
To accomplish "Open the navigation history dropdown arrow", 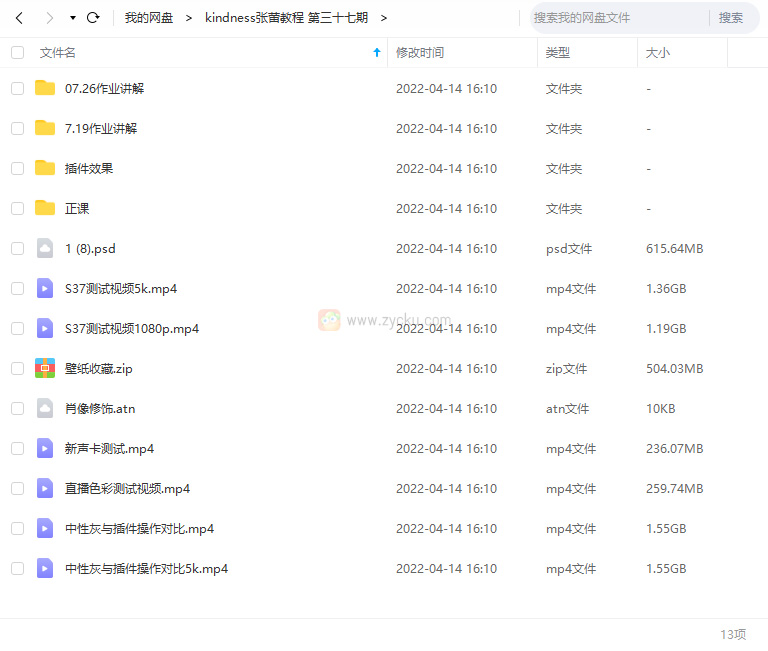I will [72, 18].
